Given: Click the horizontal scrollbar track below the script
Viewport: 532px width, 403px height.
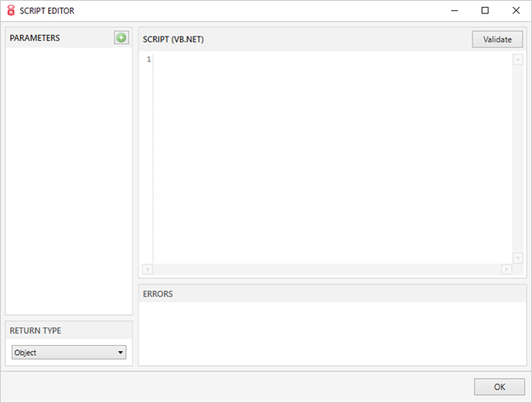Looking at the screenshot, I should point(327,270).
